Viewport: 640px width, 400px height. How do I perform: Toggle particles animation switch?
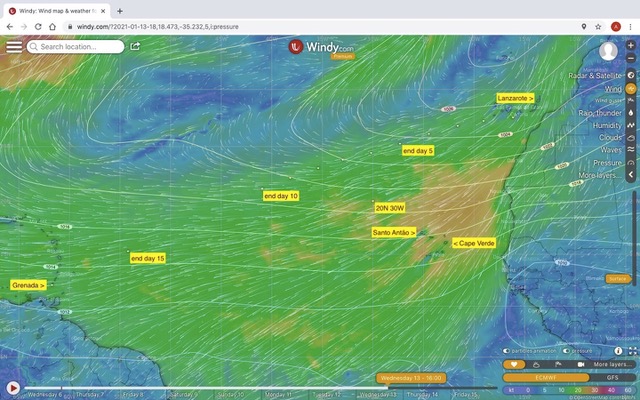click(x=508, y=351)
